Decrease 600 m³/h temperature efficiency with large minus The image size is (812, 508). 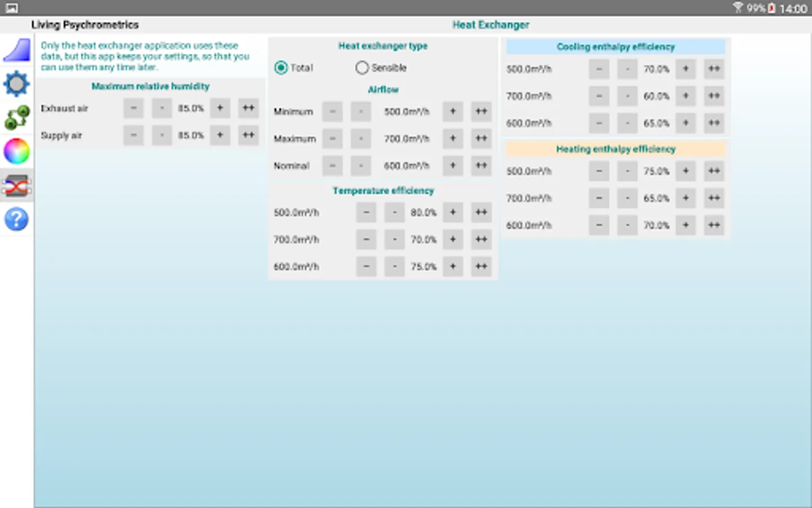point(367,266)
